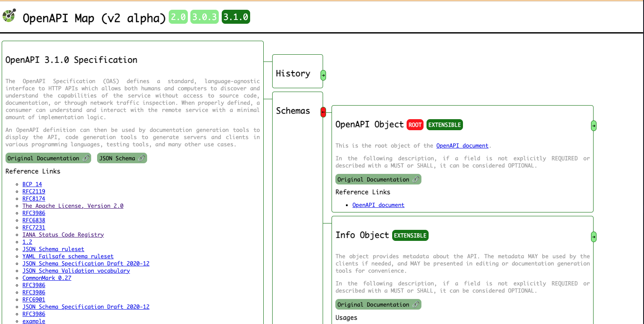Viewport: 644px width, 324px height.
Task: Collapse the Schemas node with red arrow
Action: (323, 112)
